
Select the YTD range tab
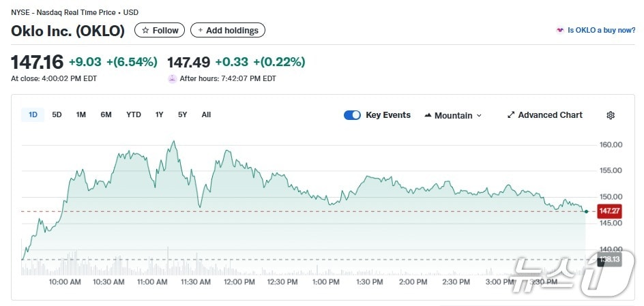point(134,114)
